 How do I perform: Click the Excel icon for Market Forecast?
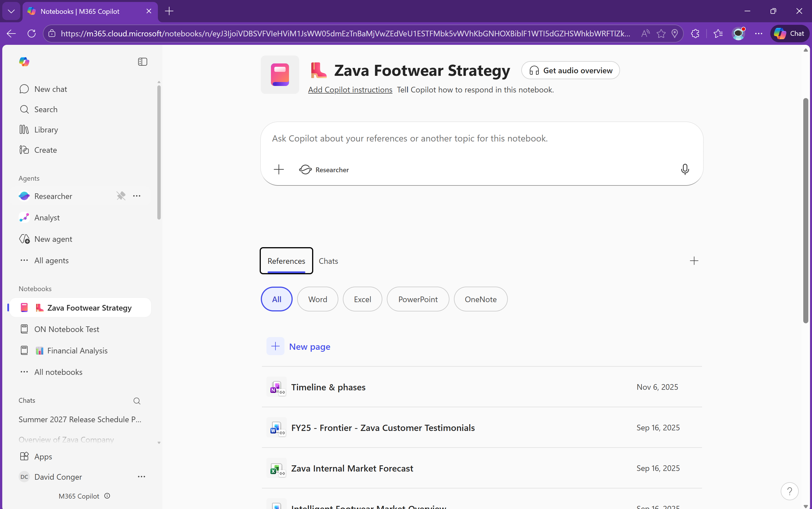point(277,468)
